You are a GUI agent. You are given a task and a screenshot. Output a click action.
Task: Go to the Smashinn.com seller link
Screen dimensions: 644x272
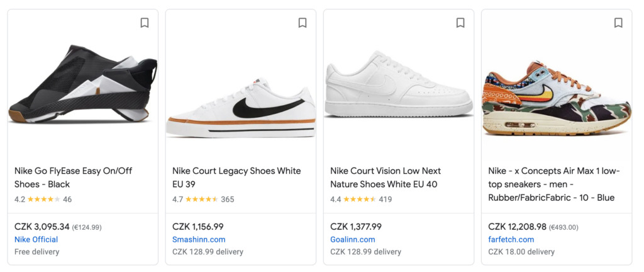199,239
